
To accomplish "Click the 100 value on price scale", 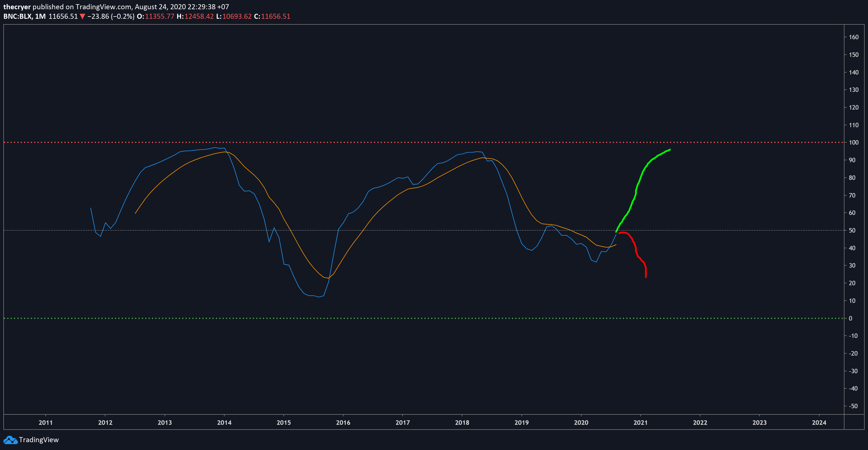I will pyautogui.click(x=853, y=142).
